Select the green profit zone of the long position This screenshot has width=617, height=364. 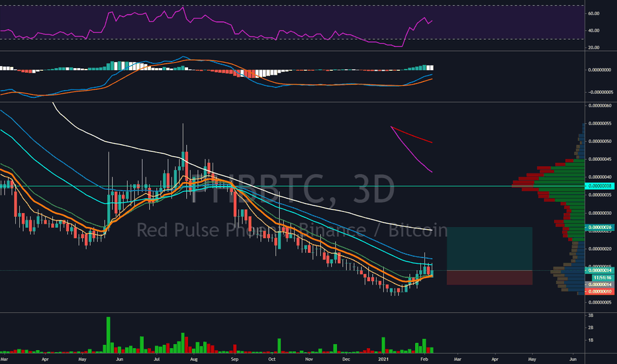(x=489, y=249)
